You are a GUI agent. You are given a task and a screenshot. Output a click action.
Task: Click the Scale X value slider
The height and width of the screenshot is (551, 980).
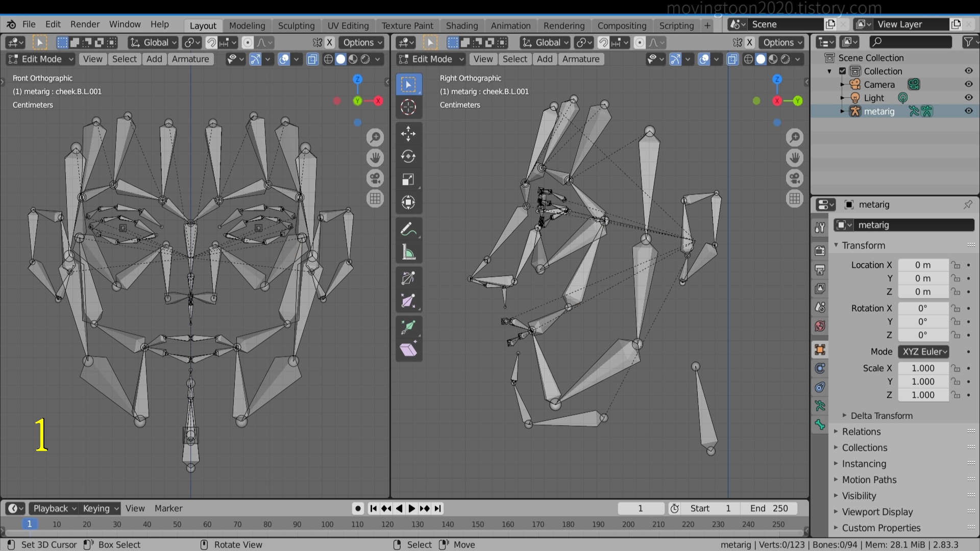(923, 368)
